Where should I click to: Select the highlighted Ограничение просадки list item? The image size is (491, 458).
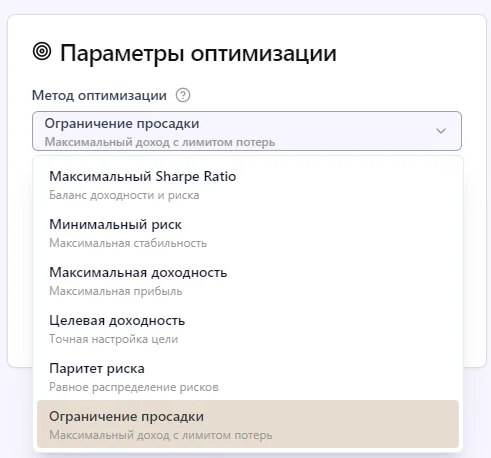pos(248,424)
